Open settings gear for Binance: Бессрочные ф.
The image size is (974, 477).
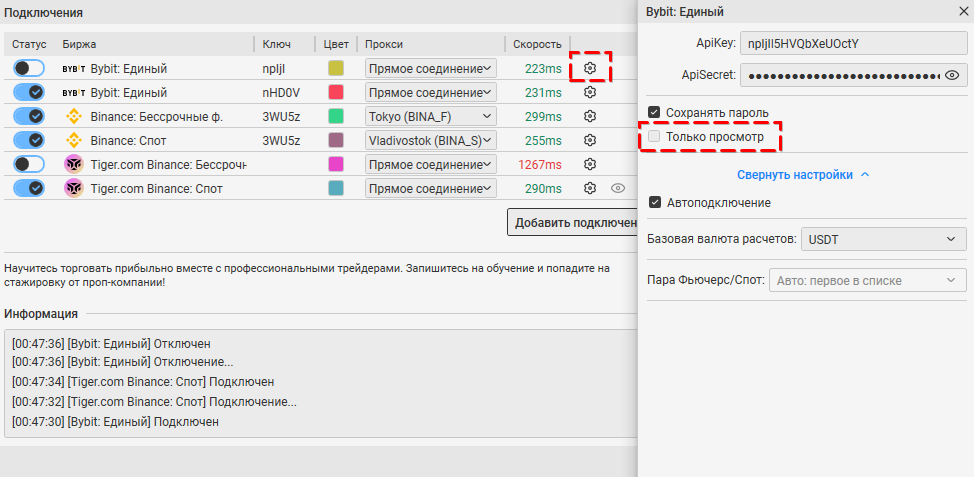590,116
